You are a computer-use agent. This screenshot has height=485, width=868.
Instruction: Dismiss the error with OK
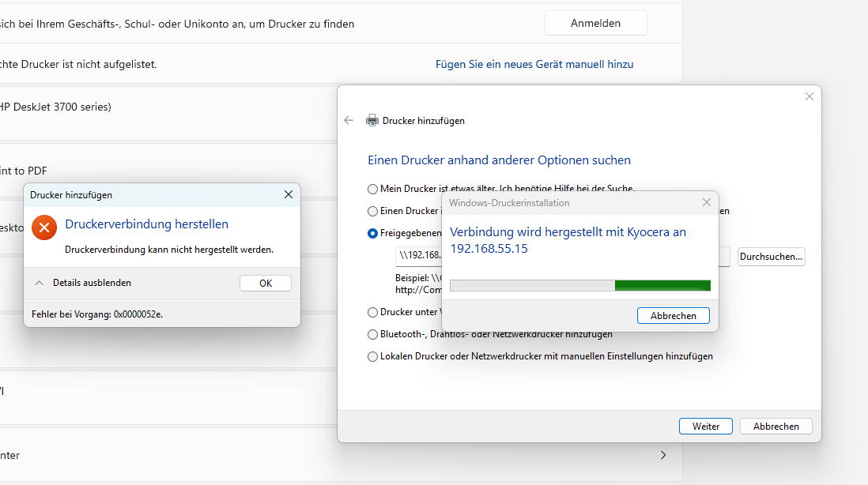[265, 283]
